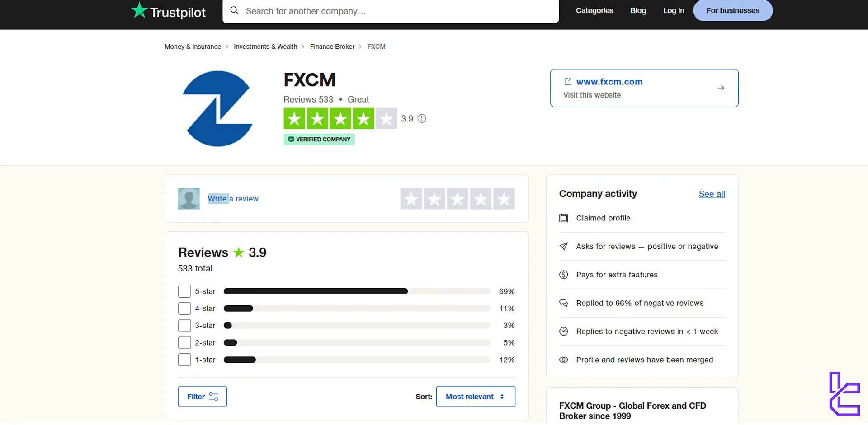
Task: Click the user avatar beside Write a review
Action: point(189,198)
